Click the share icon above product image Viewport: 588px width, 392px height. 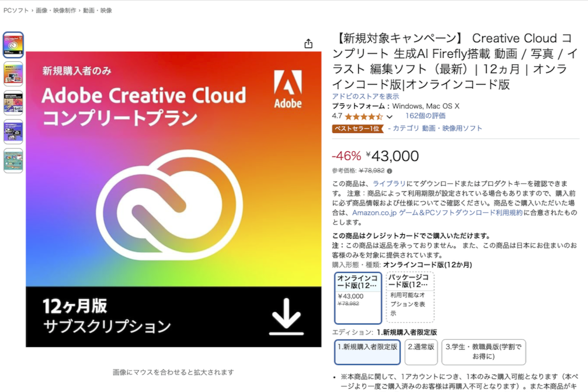tap(308, 44)
